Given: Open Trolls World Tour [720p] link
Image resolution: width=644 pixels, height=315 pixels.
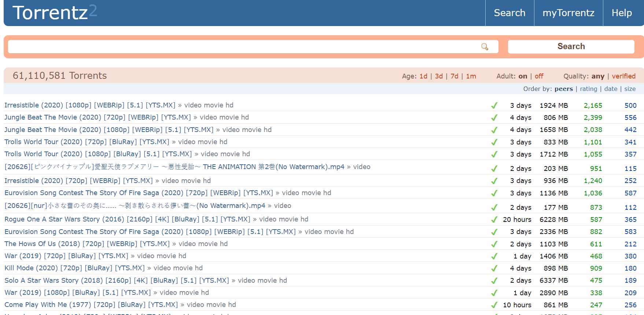Looking at the screenshot, I should 87,142.
